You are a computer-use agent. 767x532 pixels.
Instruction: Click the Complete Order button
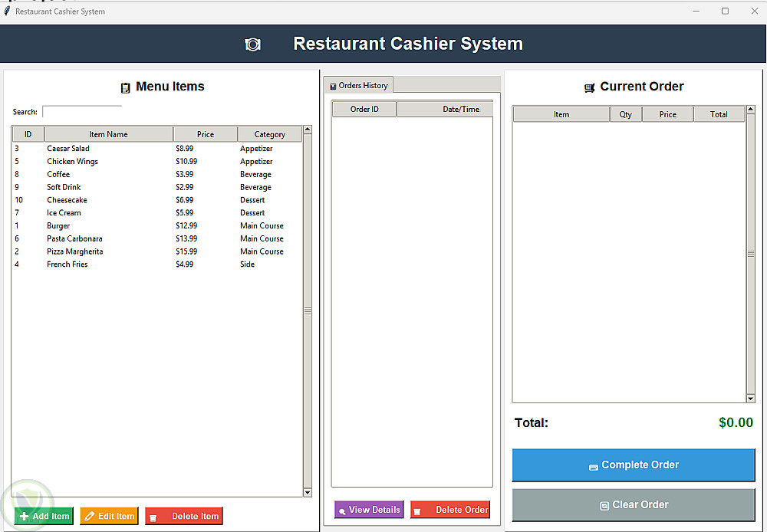tap(634, 465)
